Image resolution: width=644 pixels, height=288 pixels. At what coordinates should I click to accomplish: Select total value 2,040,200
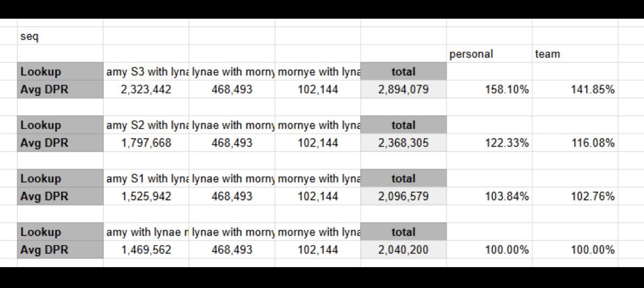coord(403,250)
